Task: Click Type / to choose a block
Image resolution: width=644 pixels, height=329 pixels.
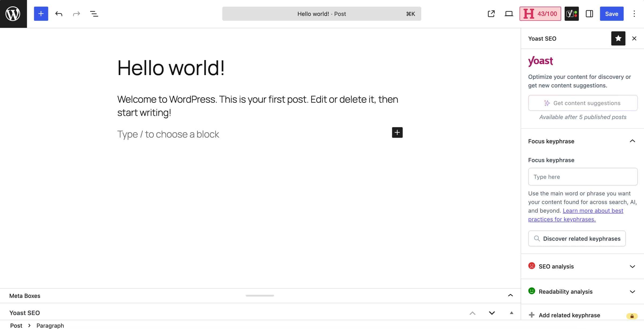Action: click(168, 134)
